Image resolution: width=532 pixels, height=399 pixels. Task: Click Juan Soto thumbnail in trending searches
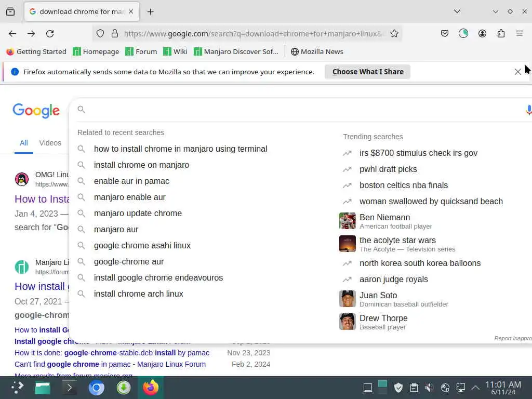pyautogui.click(x=348, y=299)
